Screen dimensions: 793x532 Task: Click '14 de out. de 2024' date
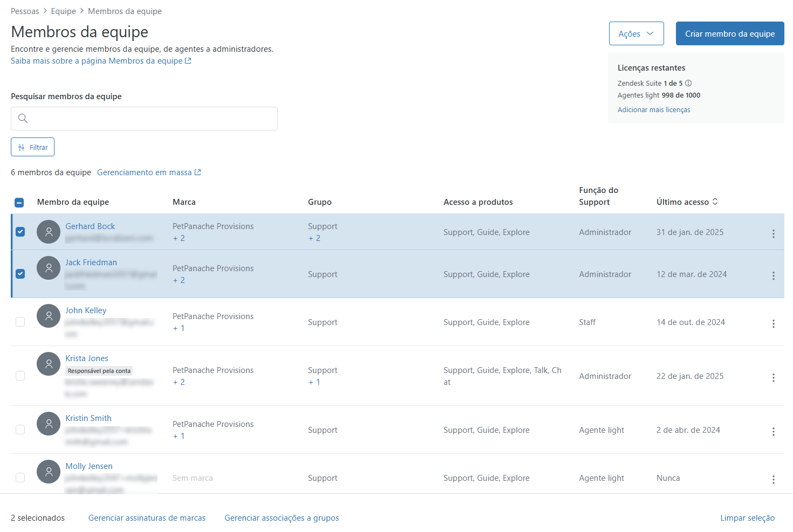(x=691, y=322)
